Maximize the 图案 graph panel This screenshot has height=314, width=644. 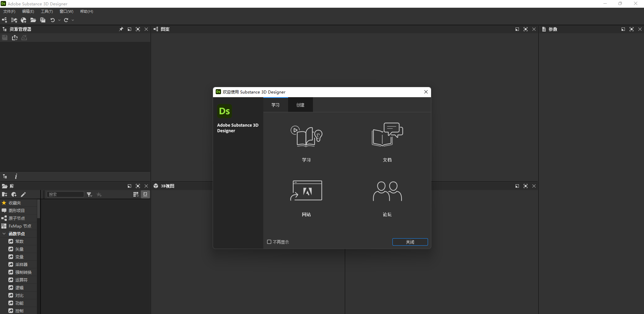(x=526, y=29)
